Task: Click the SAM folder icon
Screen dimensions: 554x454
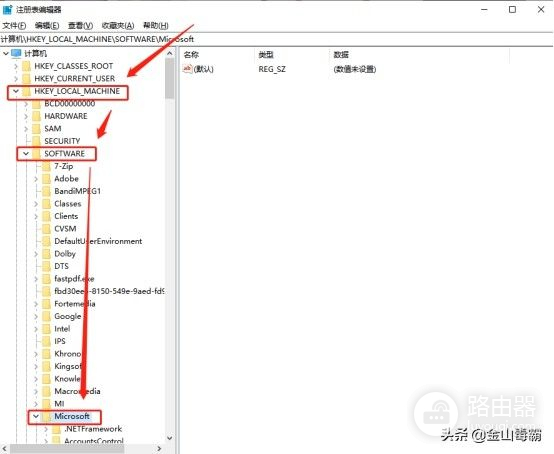Action: pos(36,129)
